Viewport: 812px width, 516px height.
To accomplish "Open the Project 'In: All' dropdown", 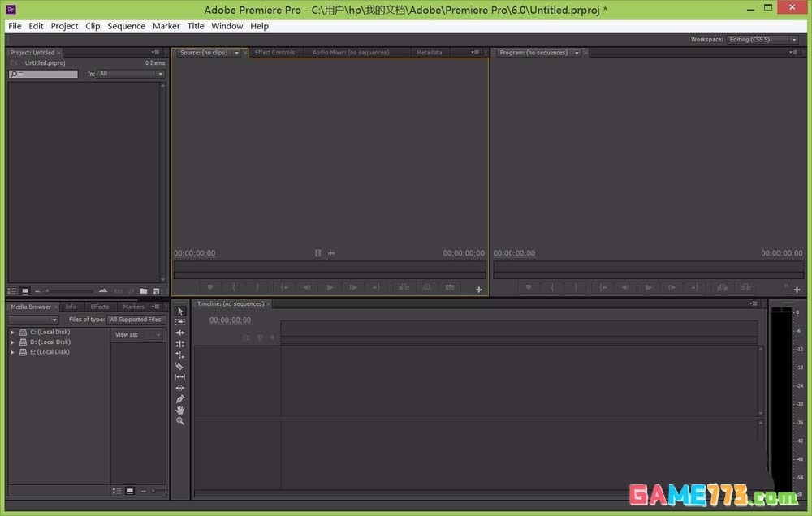I will pyautogui.click(x=131, y=74).
